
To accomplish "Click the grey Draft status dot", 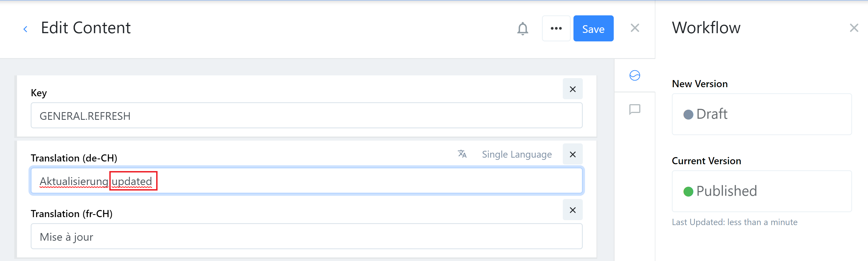I will [x=688, y=115].
